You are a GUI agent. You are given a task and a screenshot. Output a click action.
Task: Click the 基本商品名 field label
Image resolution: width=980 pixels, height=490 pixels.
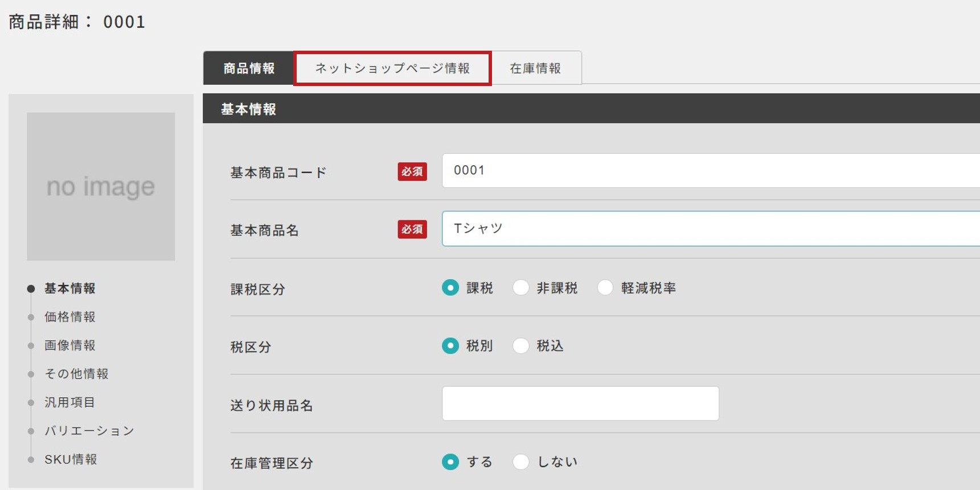[x=264, y=230]
